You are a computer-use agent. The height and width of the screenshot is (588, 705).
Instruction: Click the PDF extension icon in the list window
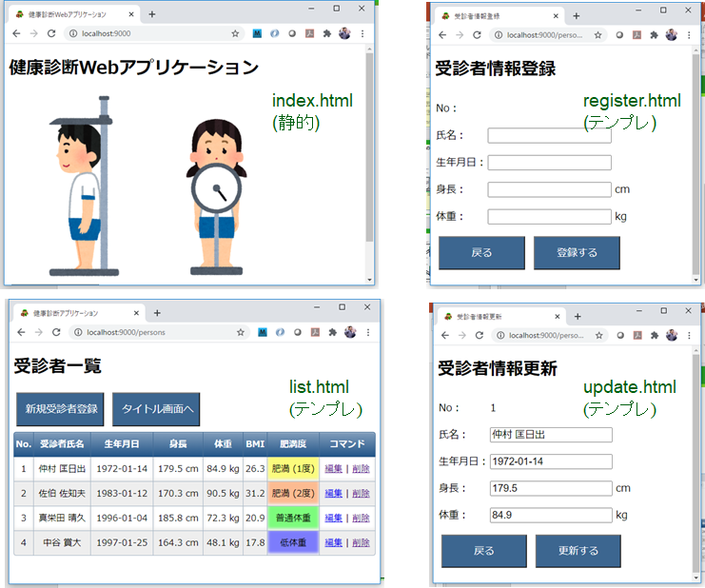coord(310,332)
